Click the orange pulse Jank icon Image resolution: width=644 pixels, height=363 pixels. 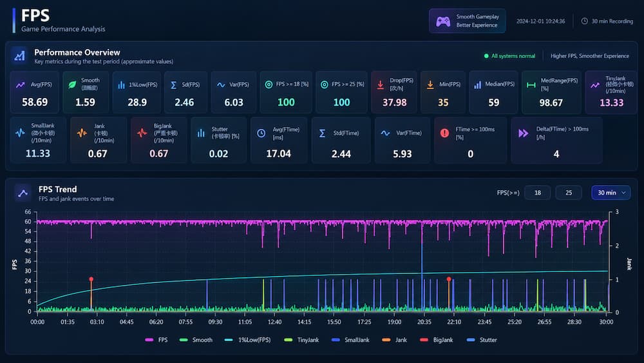[82, 133]
